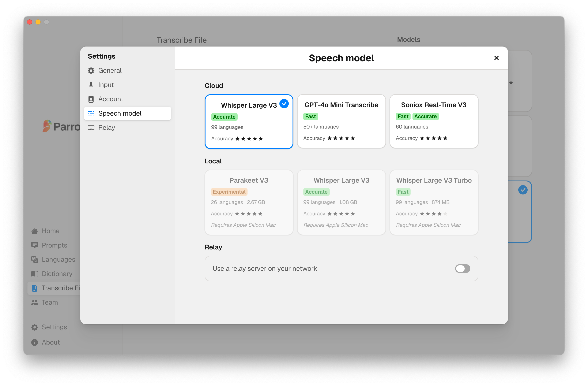
Task: Click the Account badge icon
Action: [91, 99]
